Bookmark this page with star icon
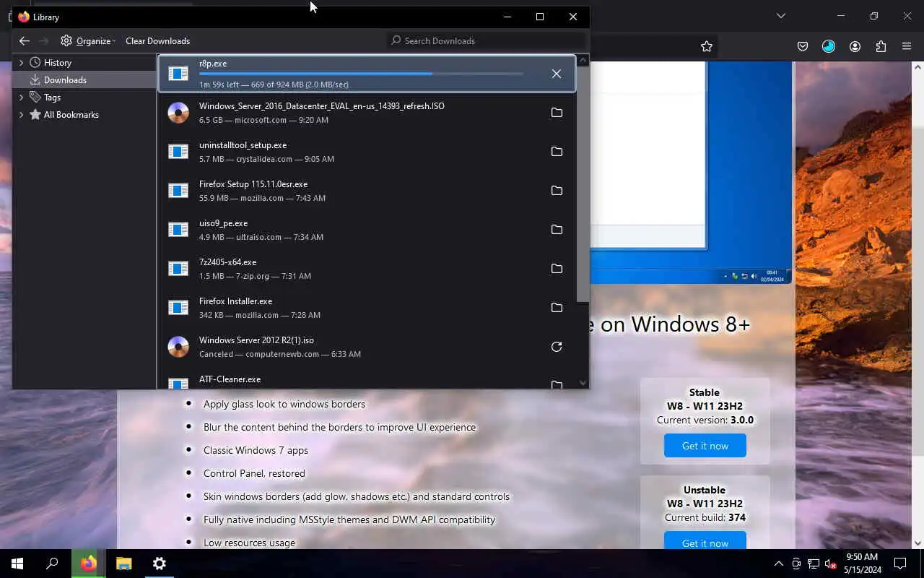This screenshot has width=924, height=578. (x=707, y=46)
